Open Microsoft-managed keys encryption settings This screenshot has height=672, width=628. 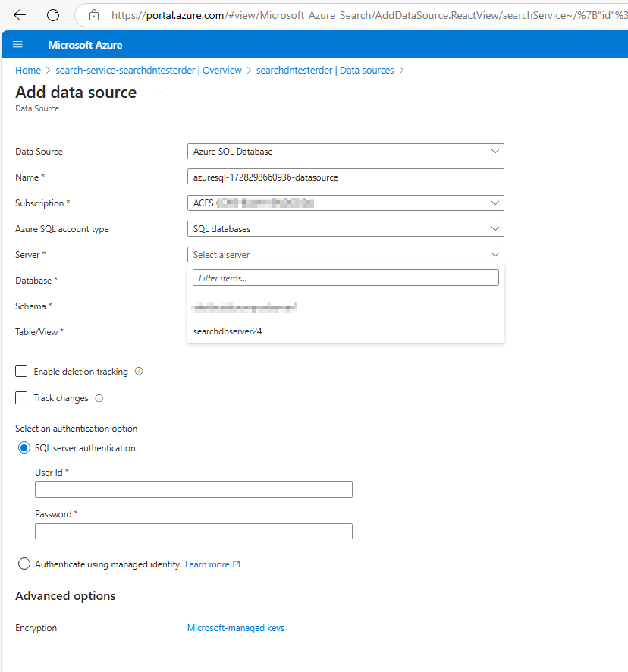click(235, 627)
